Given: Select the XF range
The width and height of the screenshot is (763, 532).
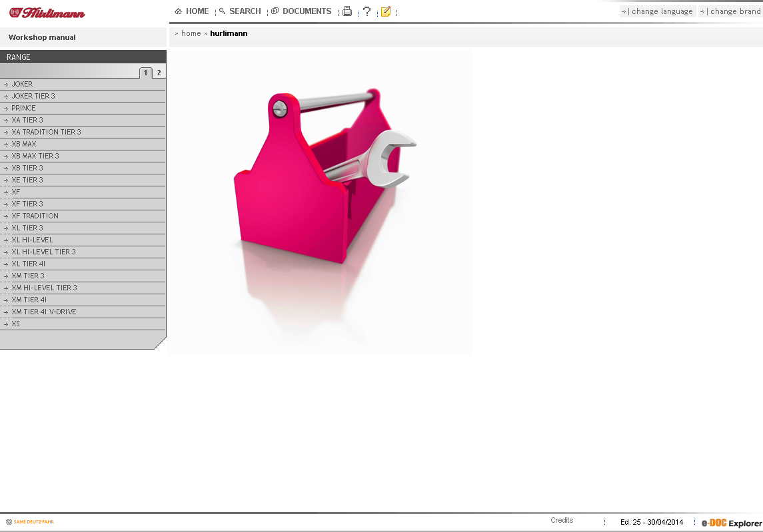Looking at the screenshot, I should point(83,192).
